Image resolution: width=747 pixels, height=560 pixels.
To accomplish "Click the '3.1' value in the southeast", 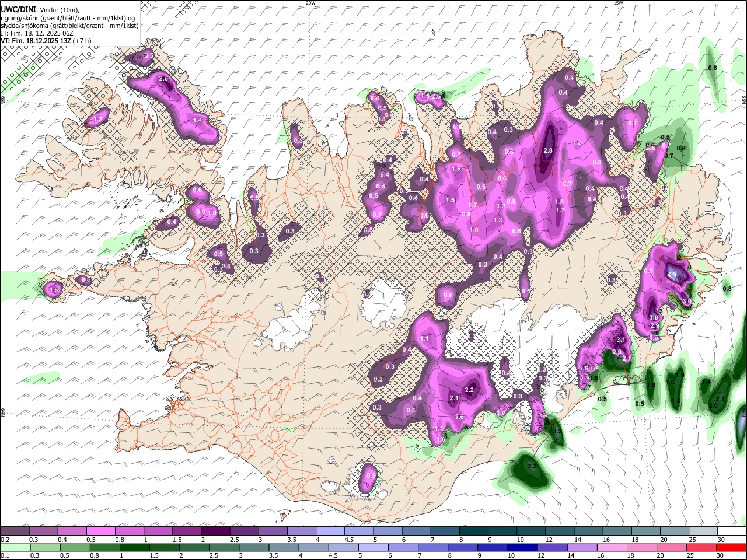I will [x=621, y=340].
